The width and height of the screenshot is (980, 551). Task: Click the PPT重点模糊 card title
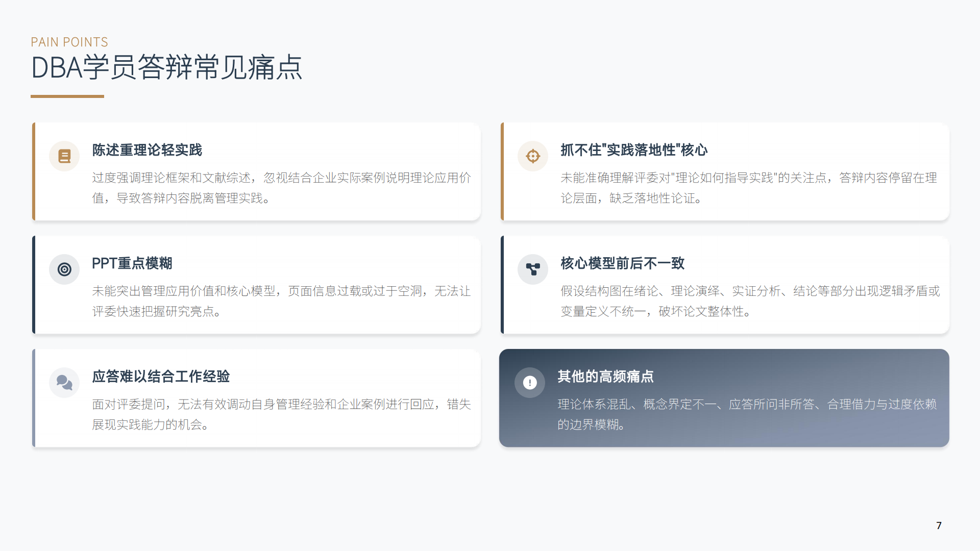coord(132,263)
